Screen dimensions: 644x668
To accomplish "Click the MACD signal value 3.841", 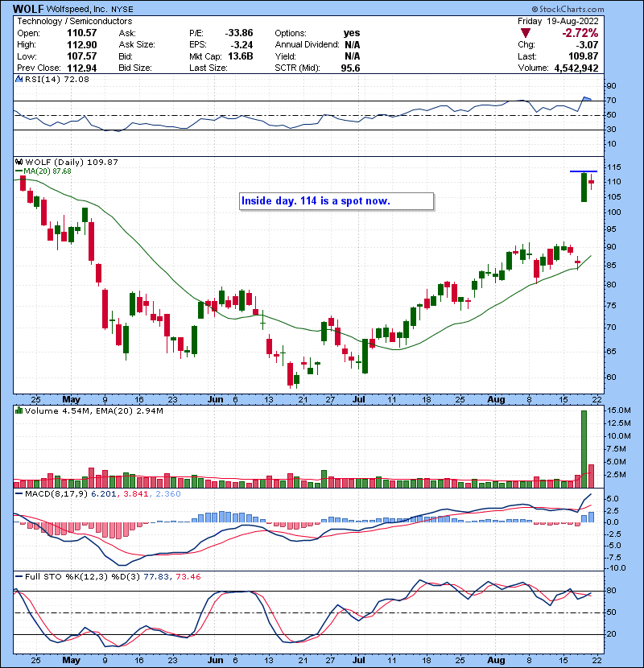I will 135,494.
